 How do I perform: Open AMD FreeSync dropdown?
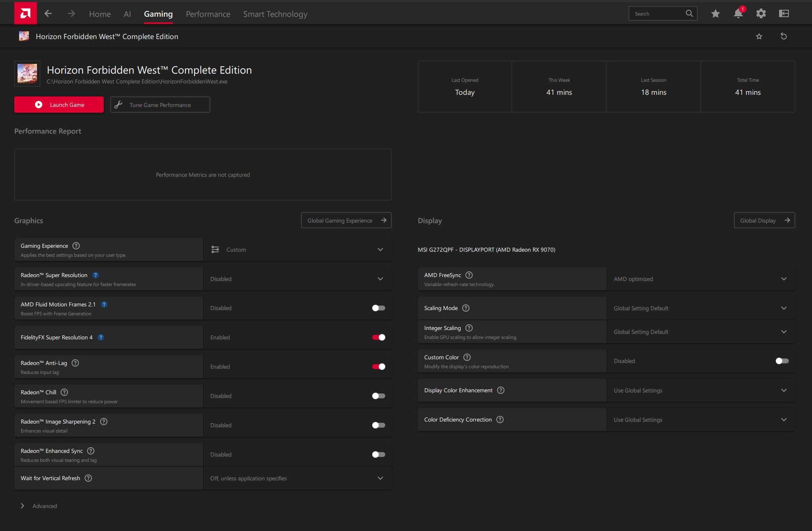(x=701, y=279)
